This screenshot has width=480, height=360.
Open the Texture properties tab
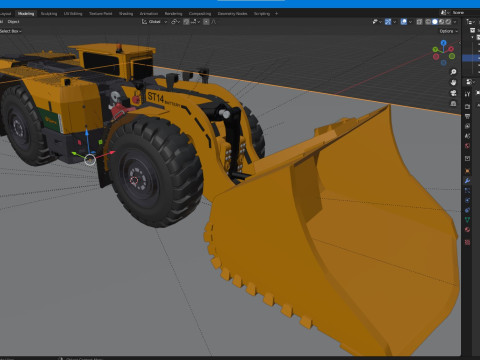tap(467, 242)
